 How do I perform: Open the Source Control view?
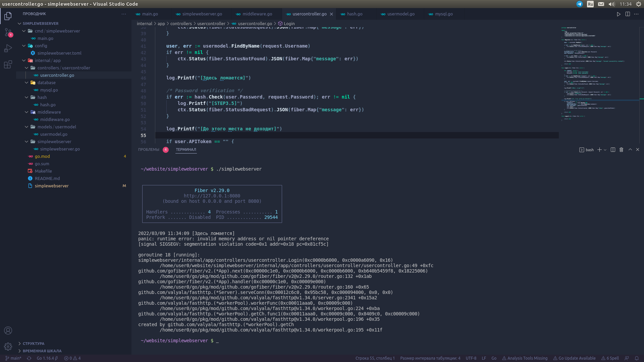[8, 32]
